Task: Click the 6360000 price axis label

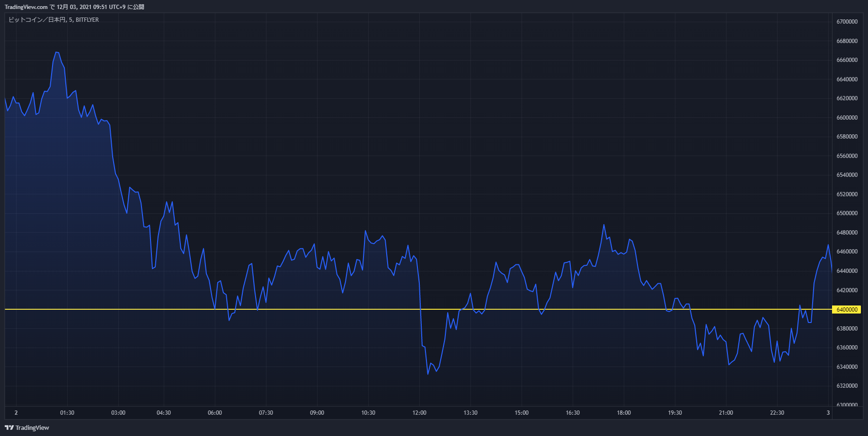Action: point(847,348)
